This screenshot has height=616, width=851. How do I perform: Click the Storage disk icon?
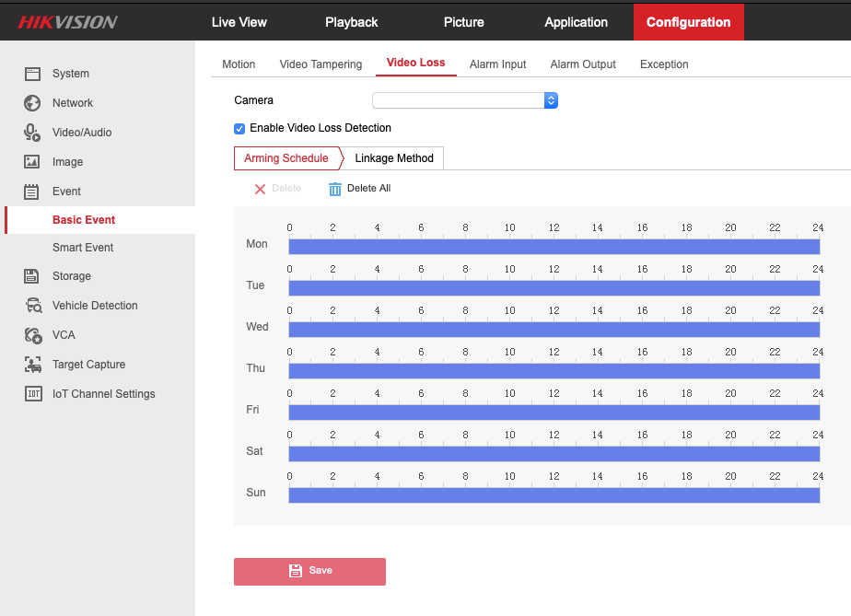point(32,276)
